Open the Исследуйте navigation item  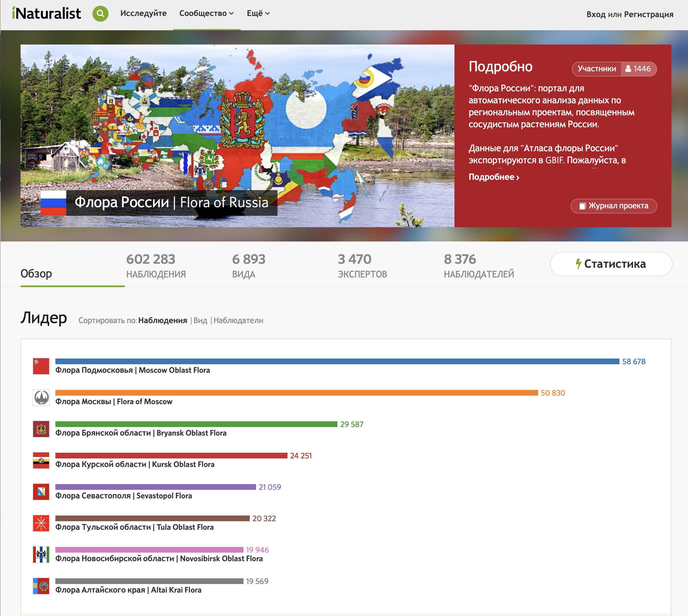(x=144, y=13)
